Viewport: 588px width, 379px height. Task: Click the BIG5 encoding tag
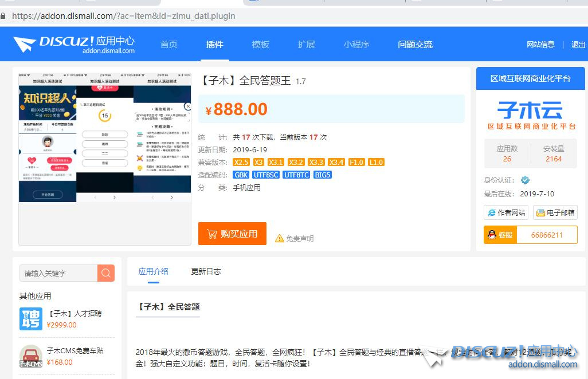(x=323, y=175)
